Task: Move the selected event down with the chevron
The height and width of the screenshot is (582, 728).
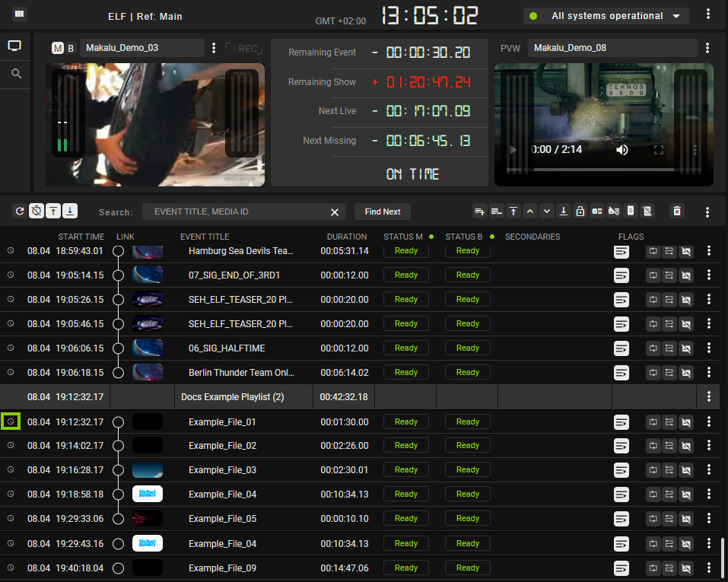Action: pyautogui.click(x=546, y=211)
